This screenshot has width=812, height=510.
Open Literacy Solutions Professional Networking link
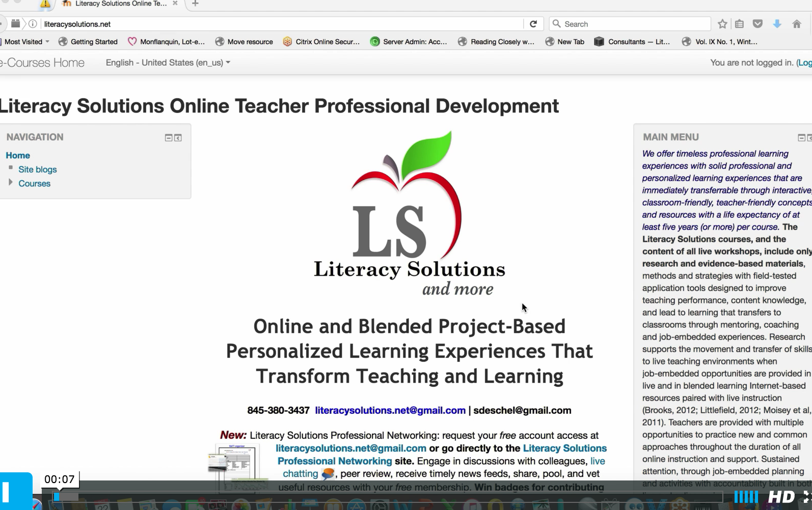(442, 455)
